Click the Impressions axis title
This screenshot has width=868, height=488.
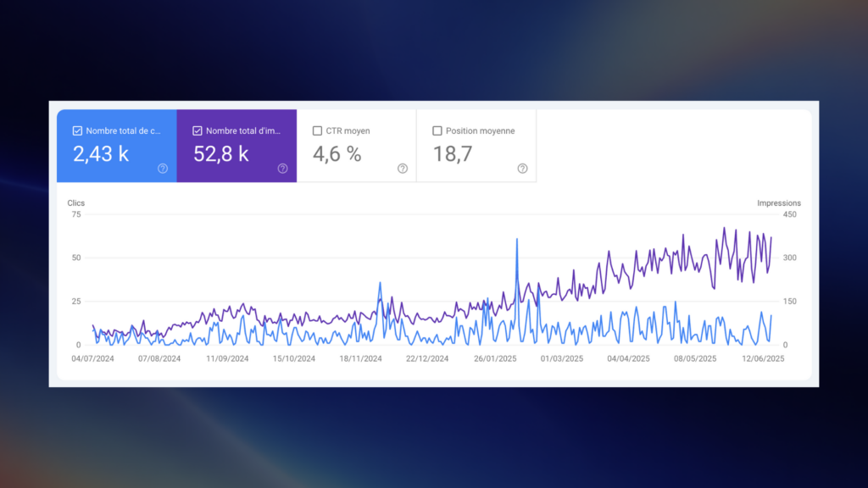click(x=778, y=203)
